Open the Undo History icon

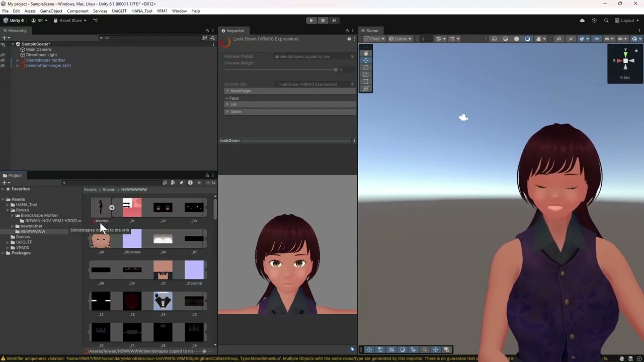pyautogui.click(x=594, y=21)
